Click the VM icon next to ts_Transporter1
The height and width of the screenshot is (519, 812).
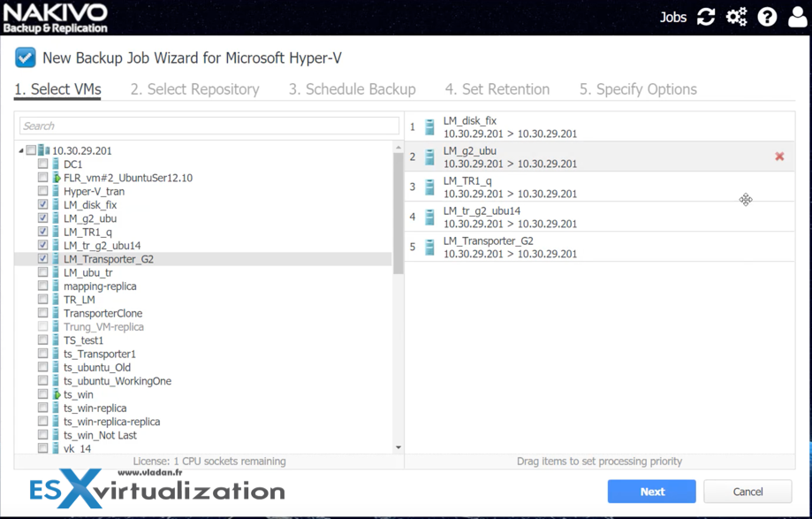(x=56, y=354)
